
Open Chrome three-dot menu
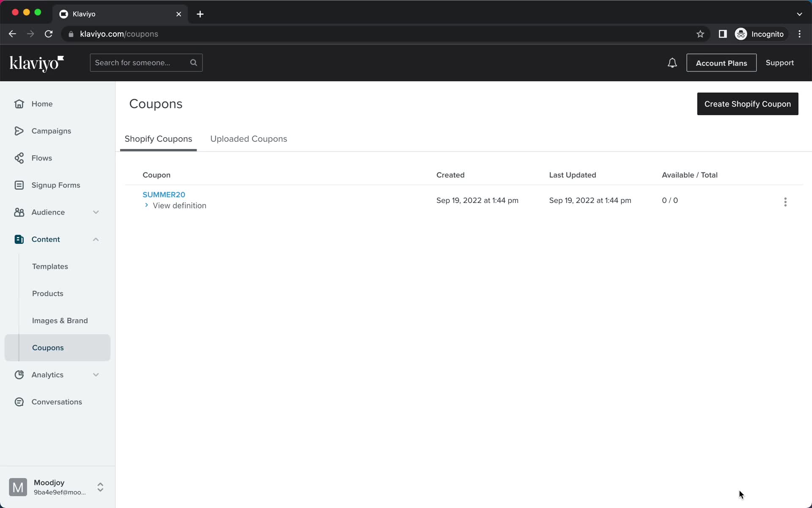pos(799,34)
